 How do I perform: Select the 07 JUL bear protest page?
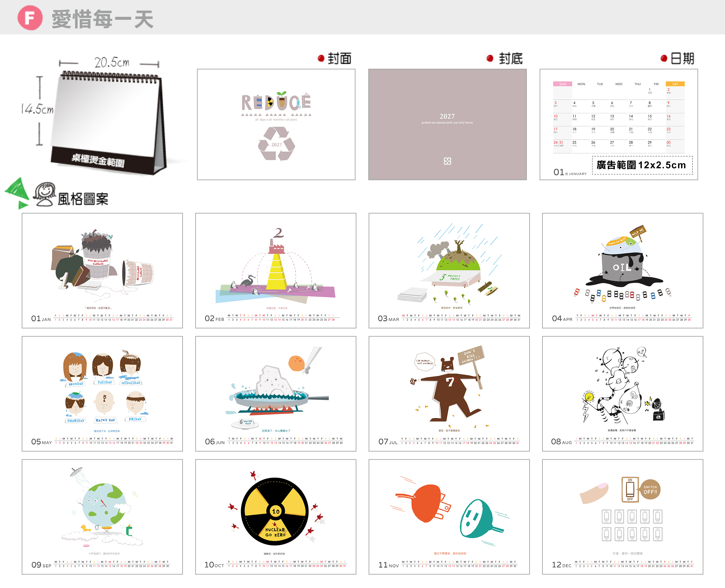(449, 394)
